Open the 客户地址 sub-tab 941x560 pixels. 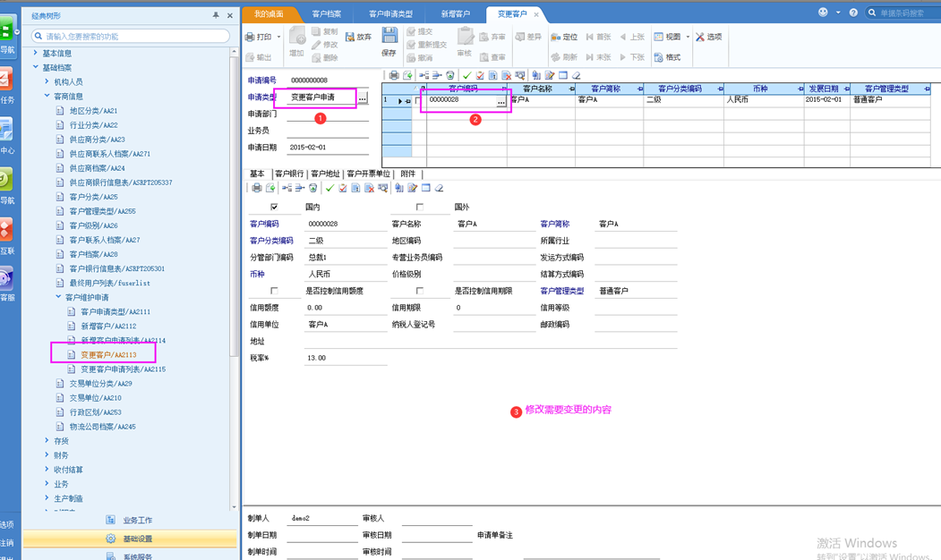click(x=325, y=174)
